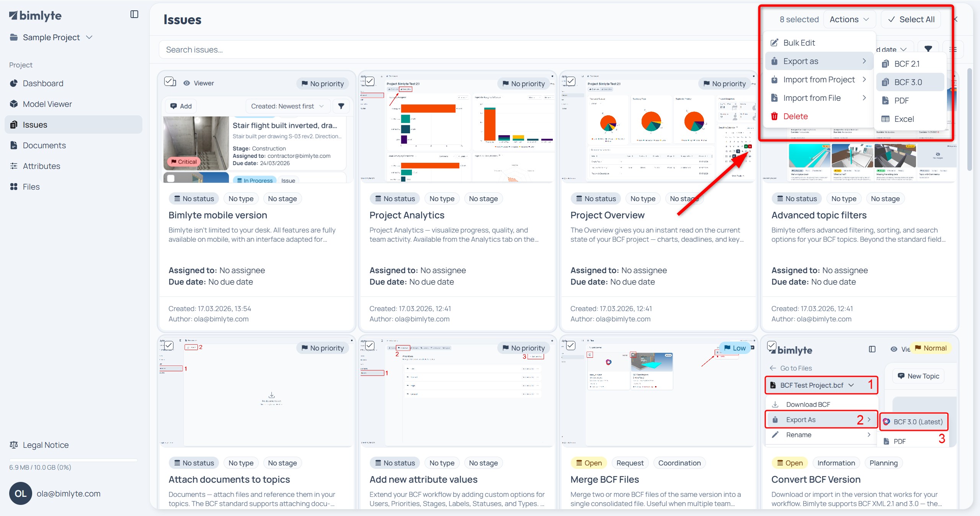Export selection as Excel spreadsheet
Screen dimensions: 980x516
pos(910,119)
